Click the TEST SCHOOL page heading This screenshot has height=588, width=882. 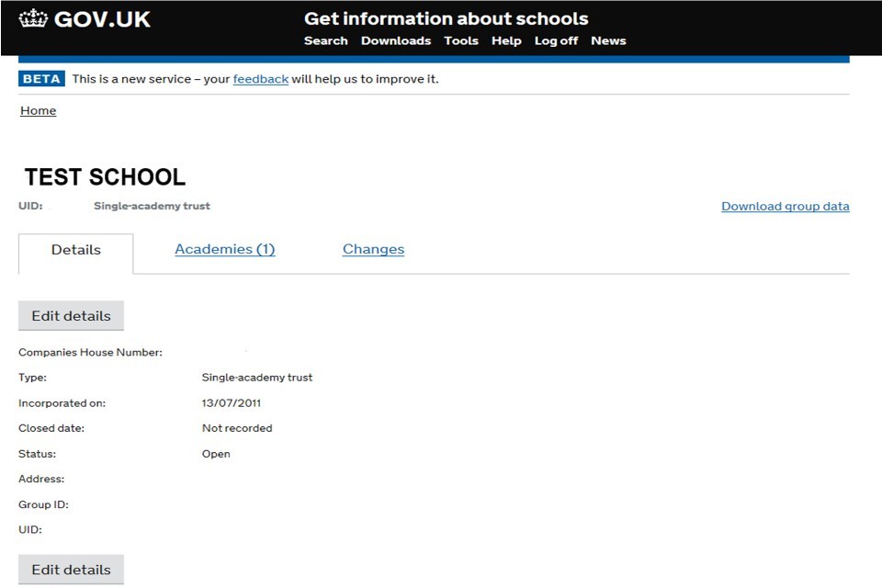pos(105,177)
